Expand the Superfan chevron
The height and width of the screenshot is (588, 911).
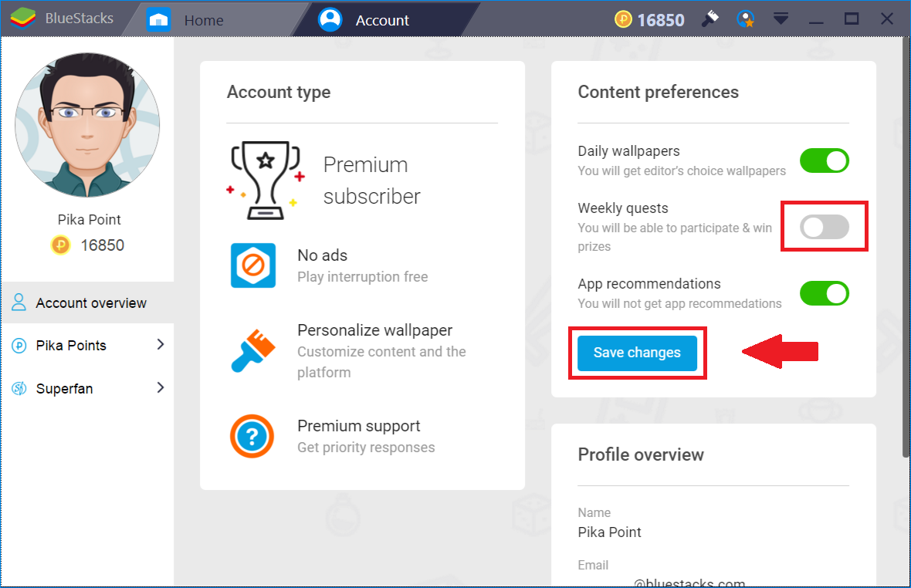161,387
